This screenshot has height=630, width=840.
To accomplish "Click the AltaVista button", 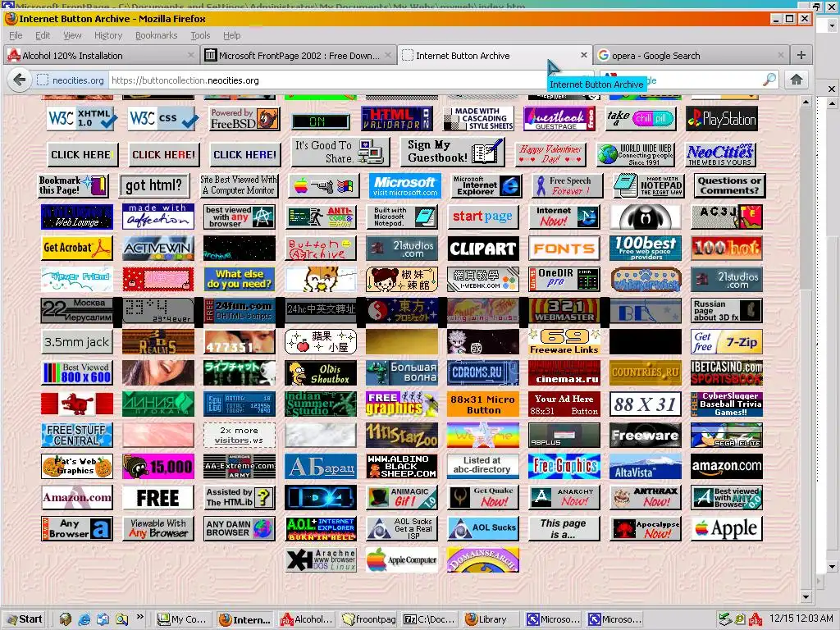I will [646, 467].
